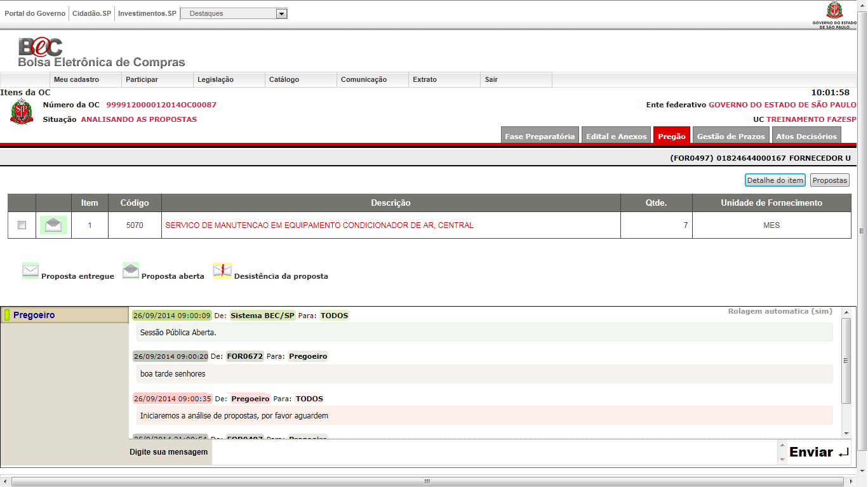Image resolution: width=868 pixels, height=487 pixels.
Task: Open the opened-proposal envelope icon for item 1
Action: (54, 225)
